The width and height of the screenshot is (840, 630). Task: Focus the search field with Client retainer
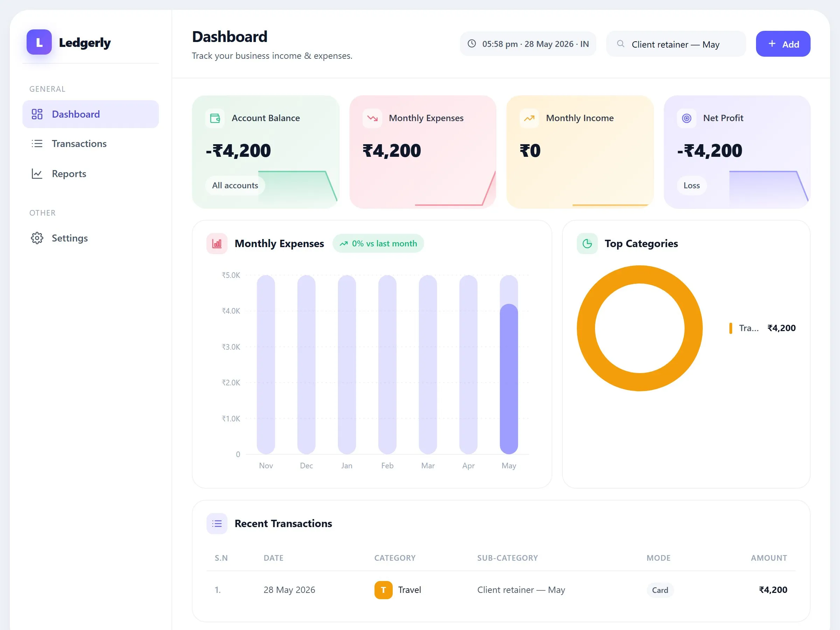(x=676, y=44)
